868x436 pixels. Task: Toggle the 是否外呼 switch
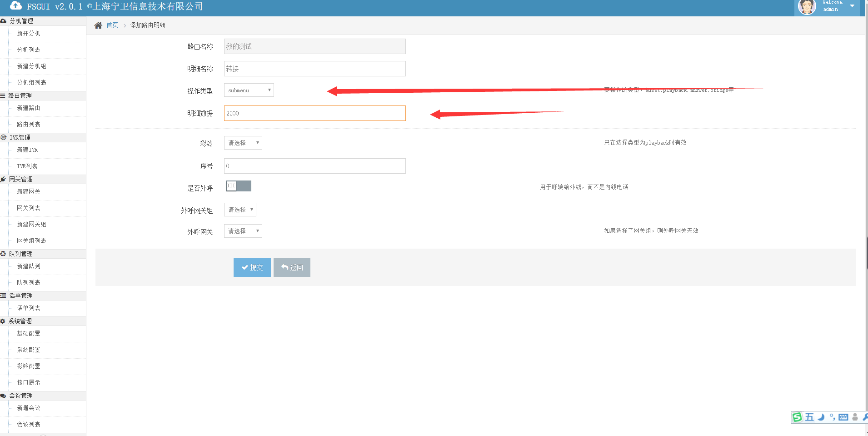[x=238, y=186]
